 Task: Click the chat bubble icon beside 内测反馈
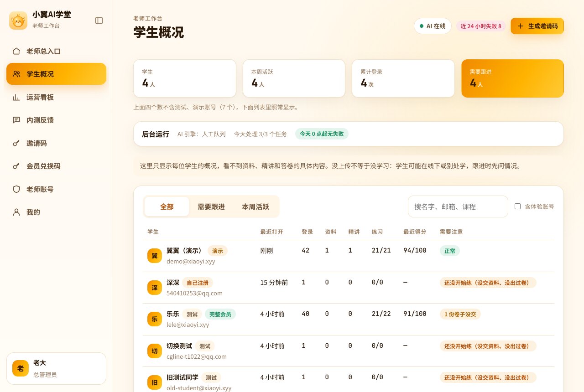coord(16,120)
